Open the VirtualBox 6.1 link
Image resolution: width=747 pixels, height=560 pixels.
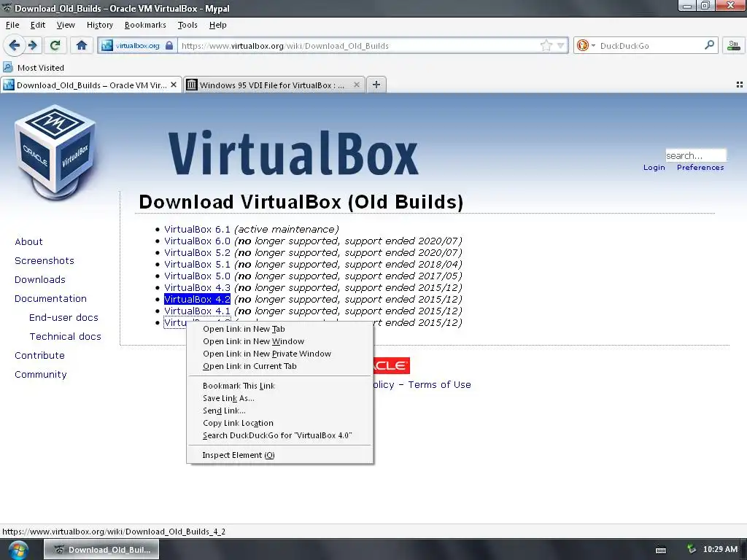point(197,230)
